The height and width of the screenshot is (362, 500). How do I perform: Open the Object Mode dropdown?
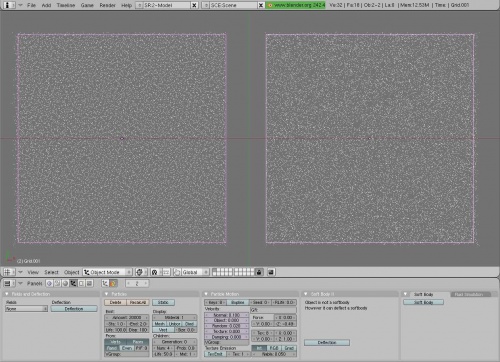tap(107, 272)
